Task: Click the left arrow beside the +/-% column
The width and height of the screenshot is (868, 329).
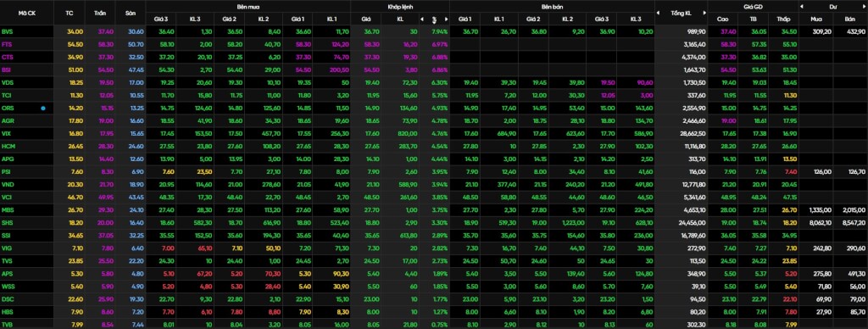Action: [422, 19]
